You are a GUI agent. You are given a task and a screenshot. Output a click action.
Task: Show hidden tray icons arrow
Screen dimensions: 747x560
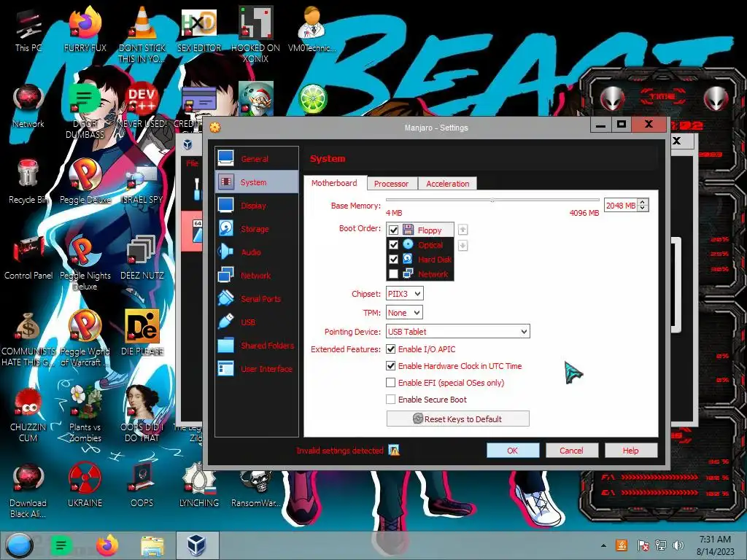603,545
